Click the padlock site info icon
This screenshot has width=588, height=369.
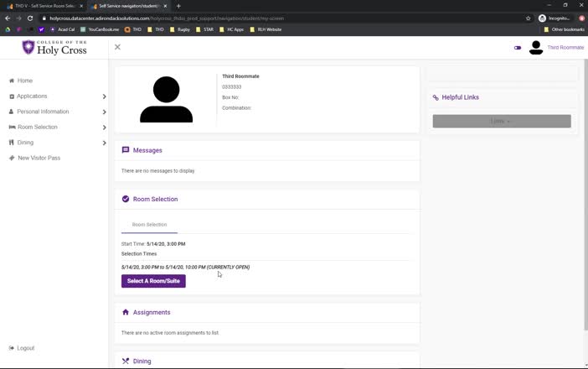click(44, 18)
